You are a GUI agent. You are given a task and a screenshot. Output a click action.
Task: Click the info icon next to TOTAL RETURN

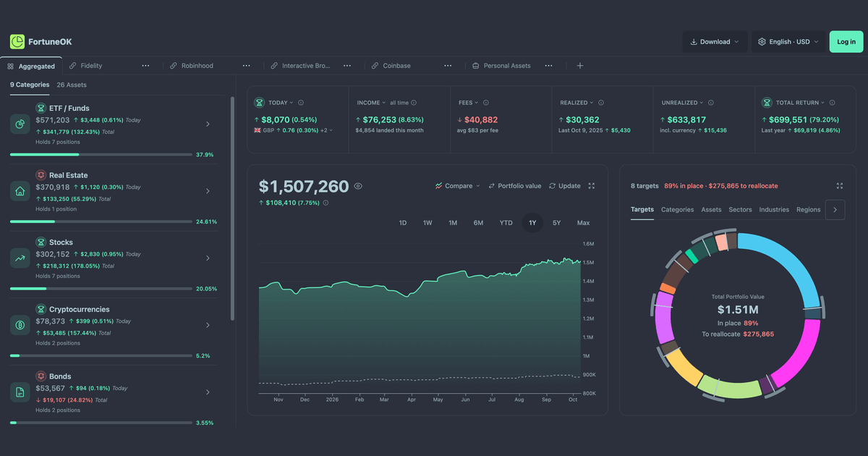click(x=833, y=103)
